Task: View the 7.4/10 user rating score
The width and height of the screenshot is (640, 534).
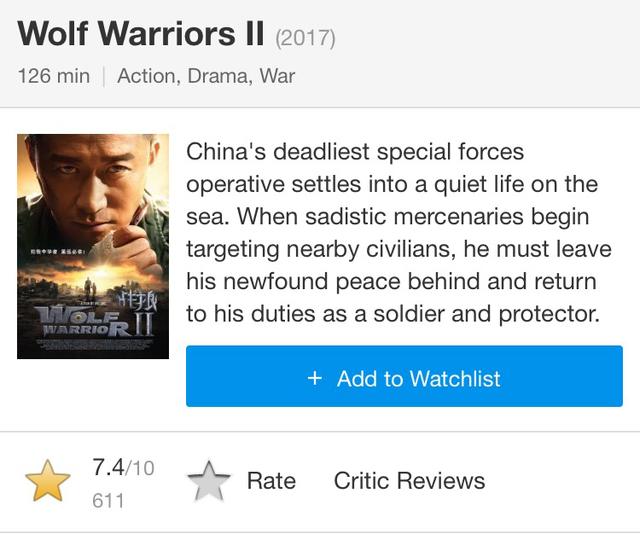Action: click(x=123, y=467)
